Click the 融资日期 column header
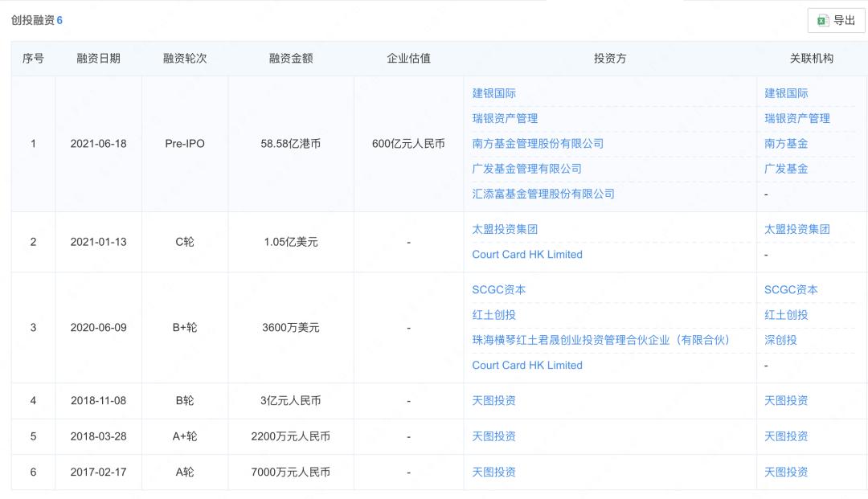The width and height of the screenshot is (868, 499). pyautogui.click(x=98, y=59)
